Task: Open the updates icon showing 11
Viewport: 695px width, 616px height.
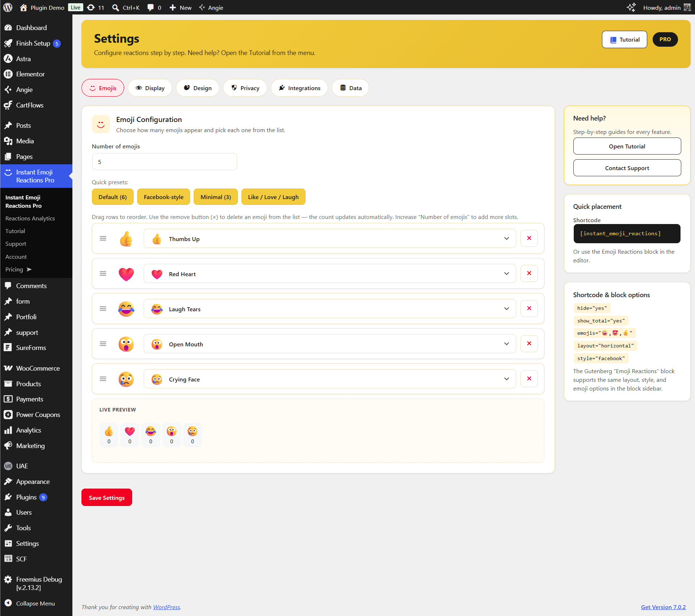Action: click(96, 8)
